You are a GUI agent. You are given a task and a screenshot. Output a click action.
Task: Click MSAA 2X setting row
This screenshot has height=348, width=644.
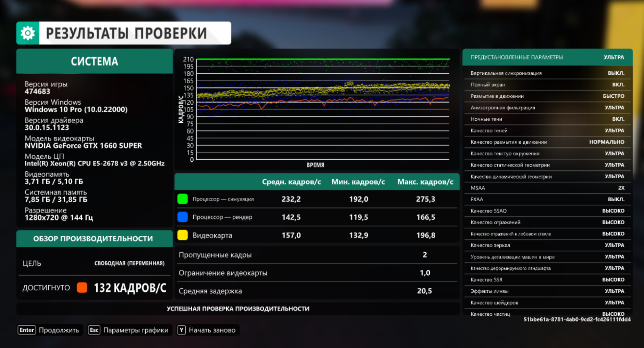(547, 188)
